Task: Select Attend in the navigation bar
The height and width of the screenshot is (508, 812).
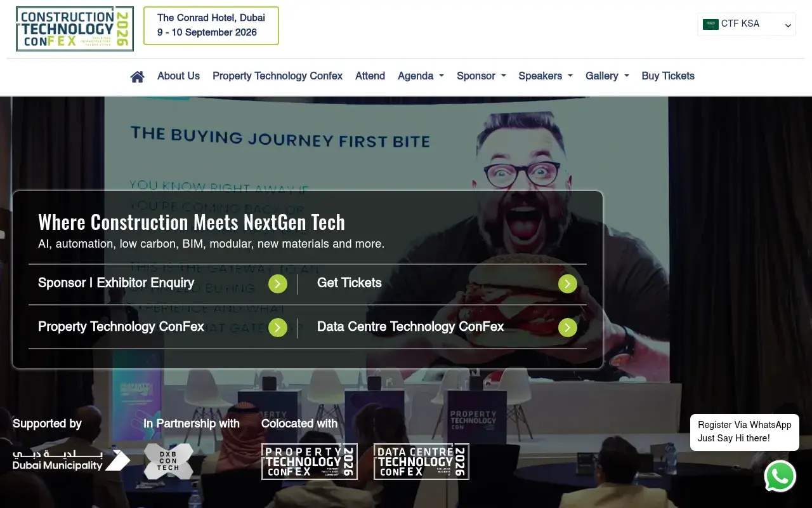Action: [370, 76]
